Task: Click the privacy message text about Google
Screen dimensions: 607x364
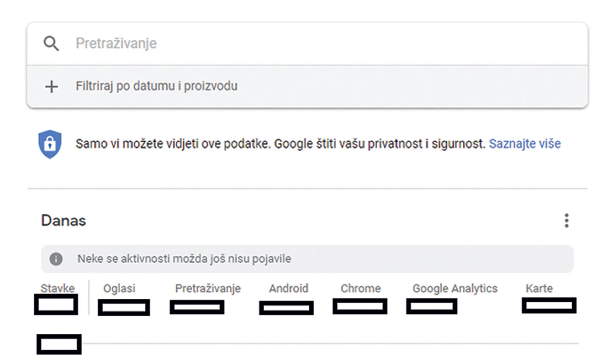Action: coord(280,144)
